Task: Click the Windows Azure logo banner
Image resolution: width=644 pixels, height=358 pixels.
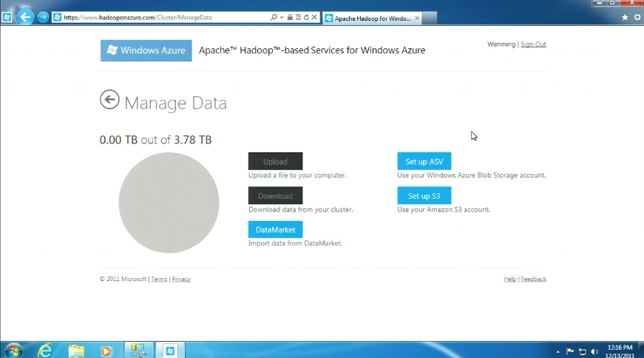Action: pos(146,50)
